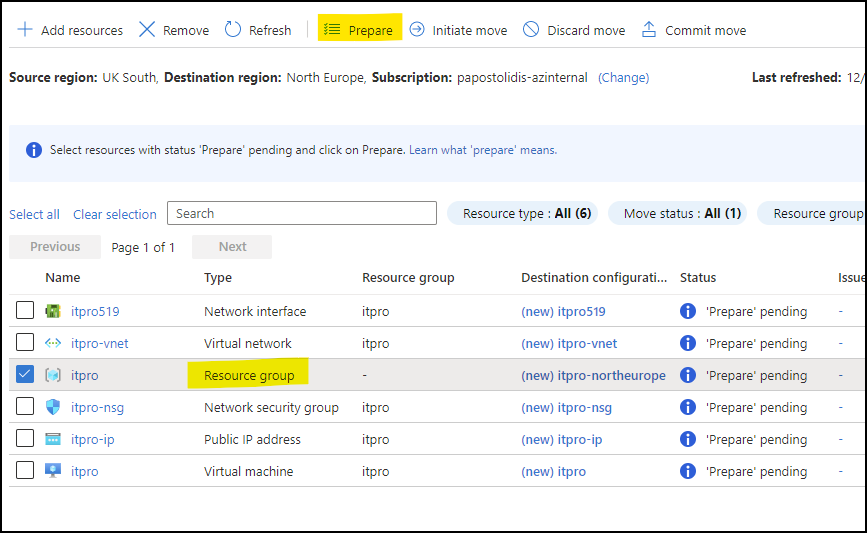
Task: Click the Clear selection link
Action: click(115, 214)
